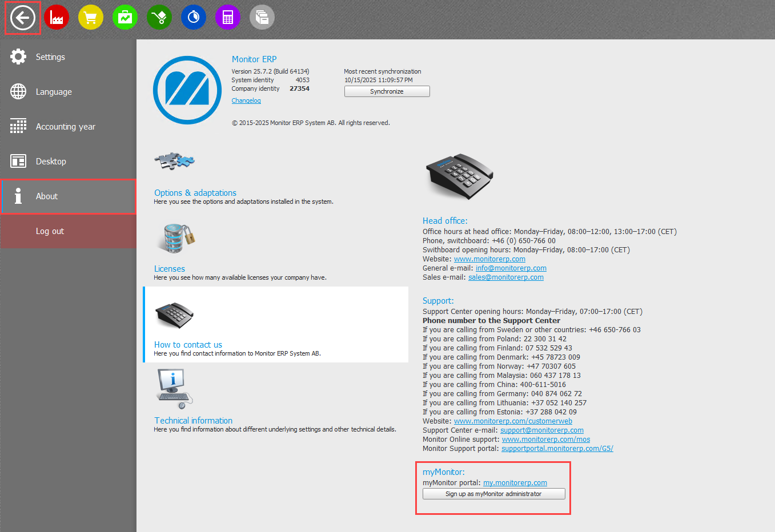Open the Licenses section
Viewport: 775px width, 532px height.
click(x=170, y=269)
